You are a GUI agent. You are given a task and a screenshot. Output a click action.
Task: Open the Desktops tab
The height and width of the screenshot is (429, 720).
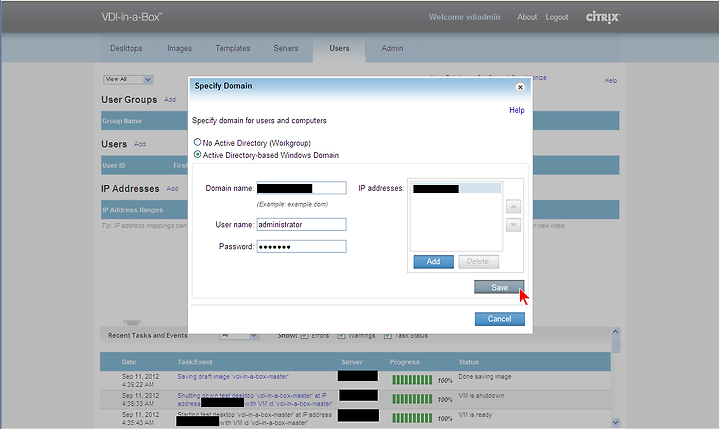[126, 48]
